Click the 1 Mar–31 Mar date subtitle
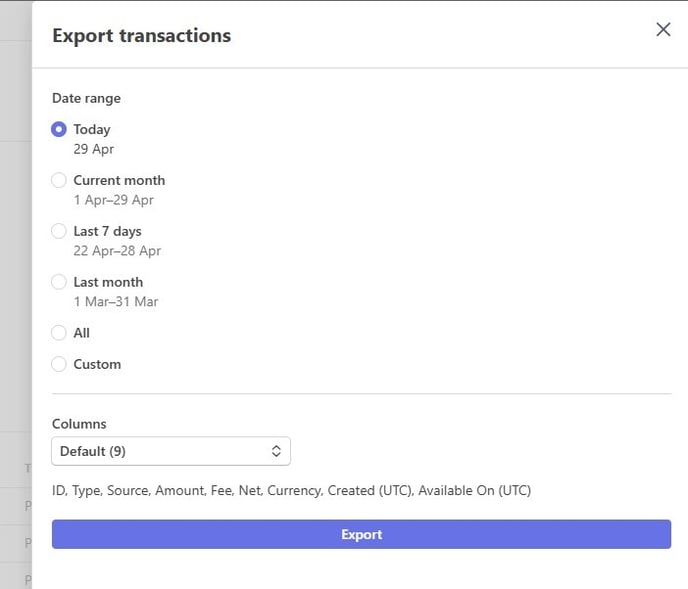Viewport: 688px width, 589px height. coord(115,302)
